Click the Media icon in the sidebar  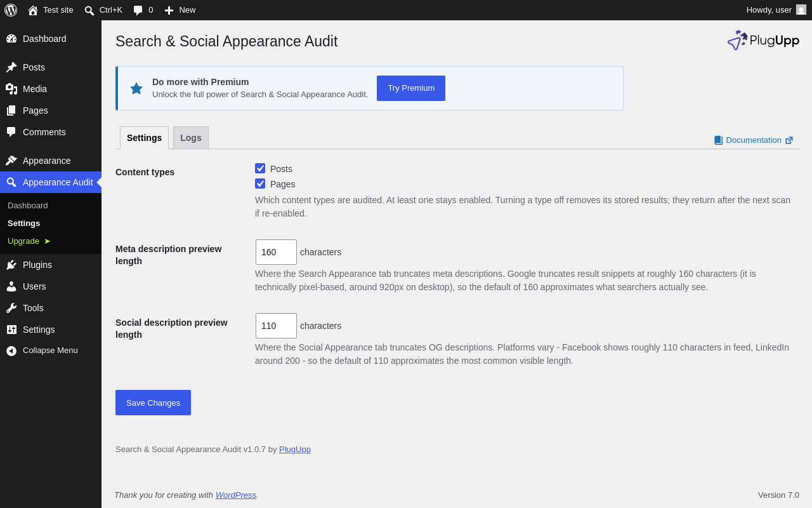[11, 89]
